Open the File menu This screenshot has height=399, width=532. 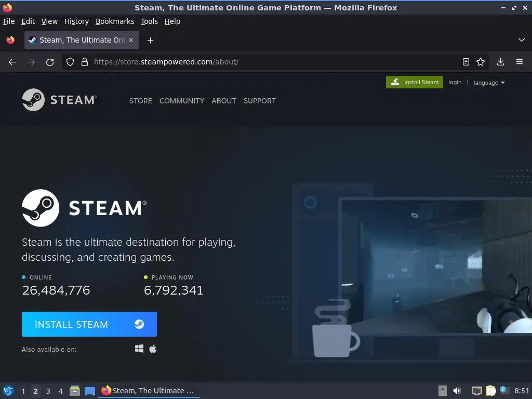pyautogui.click(x=9, y=21)
